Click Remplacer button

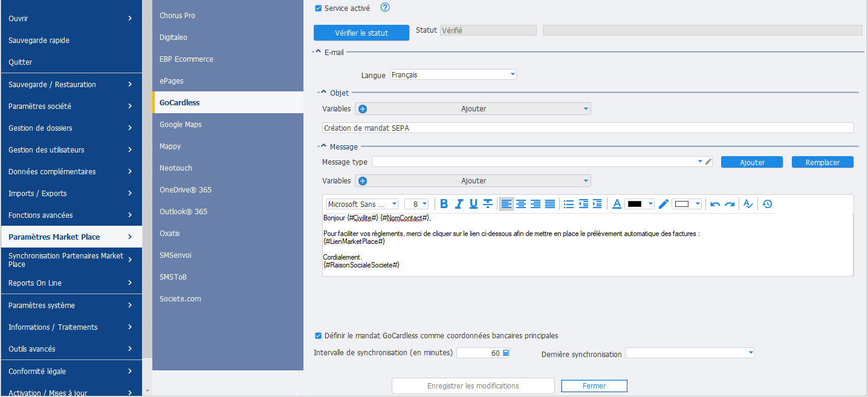click(822, 162)
